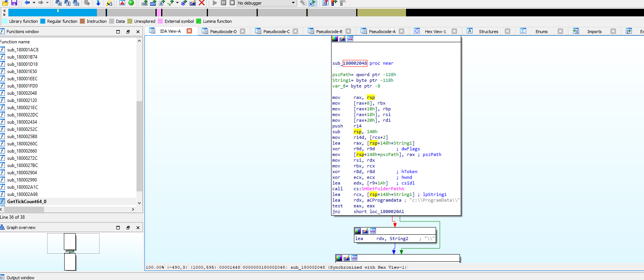Open the Hex View-1 tab
This screenshot has width=644, height=280.
[435, 32]
